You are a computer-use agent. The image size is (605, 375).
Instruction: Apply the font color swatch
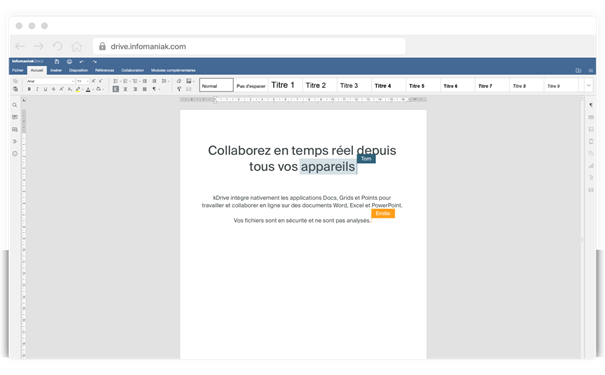click(88, 89)
